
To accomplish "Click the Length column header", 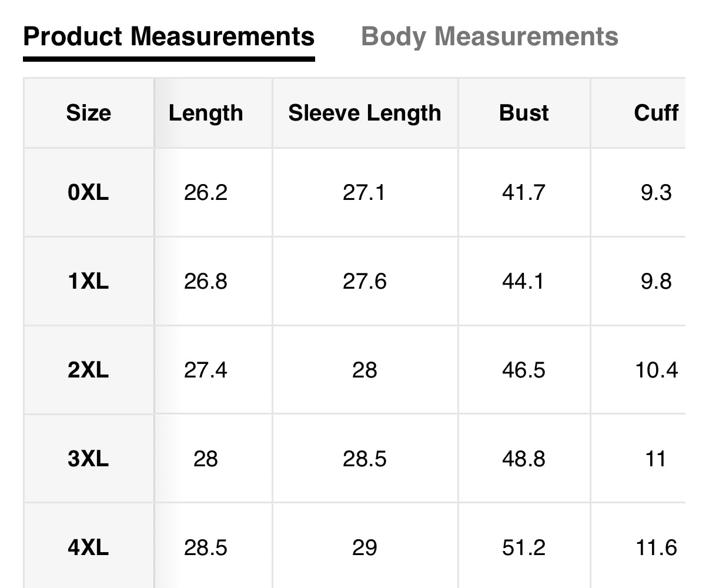I will click(x=206, y=113).
